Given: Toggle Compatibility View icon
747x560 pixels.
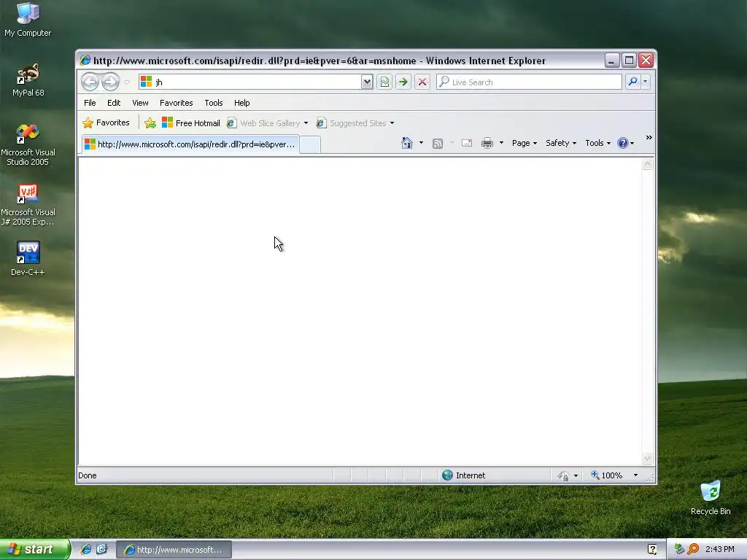Looking at the screenshot, I should (x=384, y=82).
